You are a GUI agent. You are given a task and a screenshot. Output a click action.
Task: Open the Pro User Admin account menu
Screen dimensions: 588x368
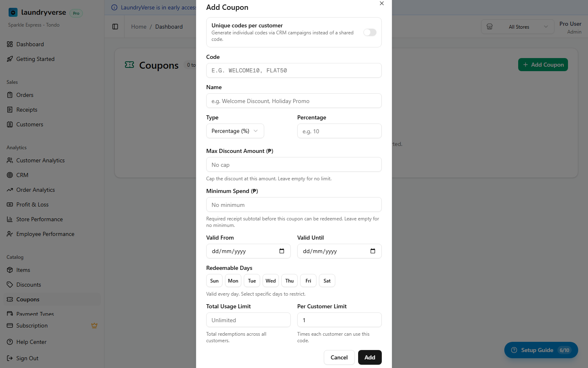pos(570,27)
